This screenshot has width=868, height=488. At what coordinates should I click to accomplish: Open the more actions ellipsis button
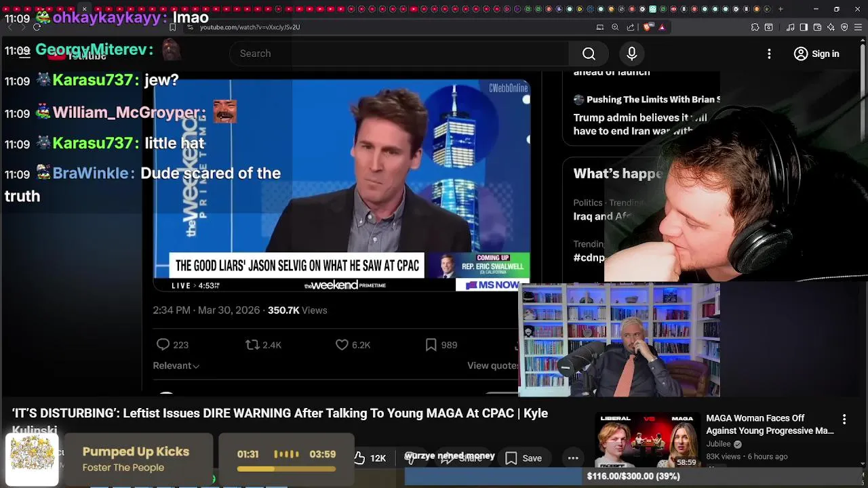573,458
